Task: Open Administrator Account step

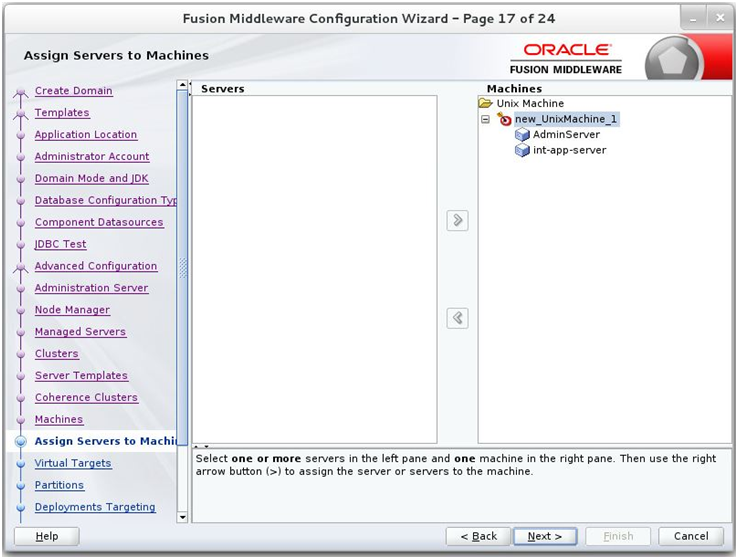Action: pos(92,156)
